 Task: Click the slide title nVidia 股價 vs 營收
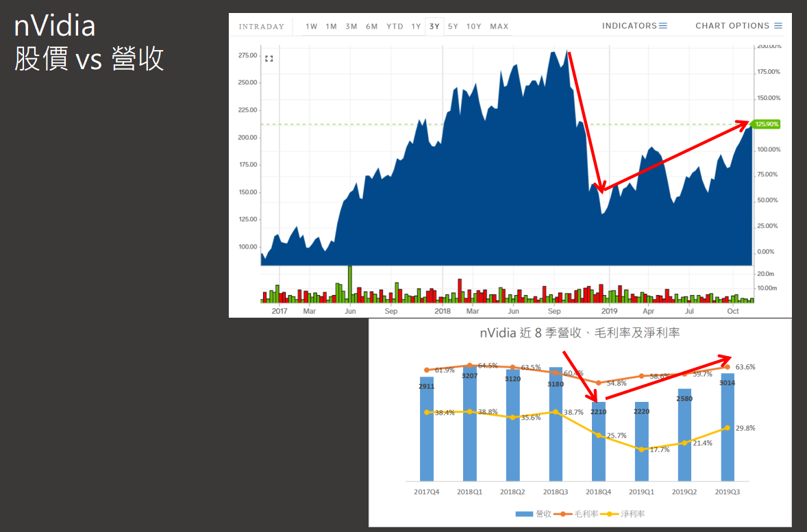pos(88,42)
